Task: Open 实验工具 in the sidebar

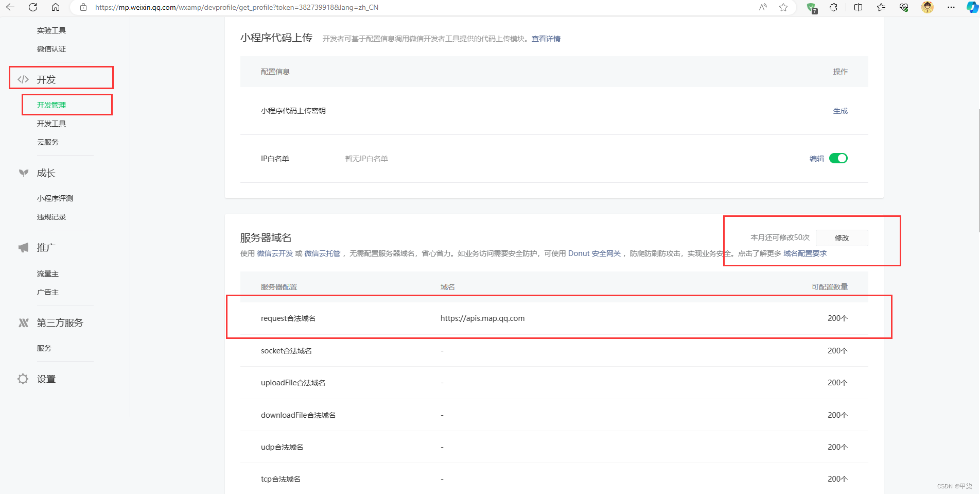Action: pos(51,30)
